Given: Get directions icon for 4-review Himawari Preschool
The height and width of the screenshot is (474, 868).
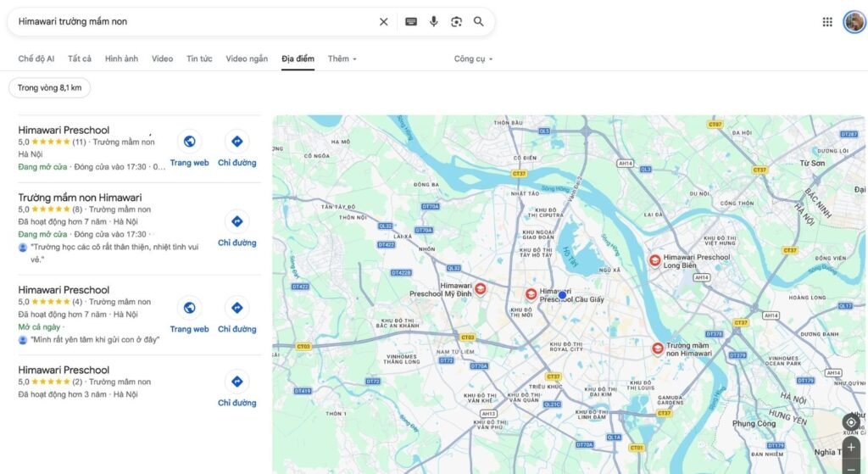Looking at the screenshot, I should coord(237,308).
